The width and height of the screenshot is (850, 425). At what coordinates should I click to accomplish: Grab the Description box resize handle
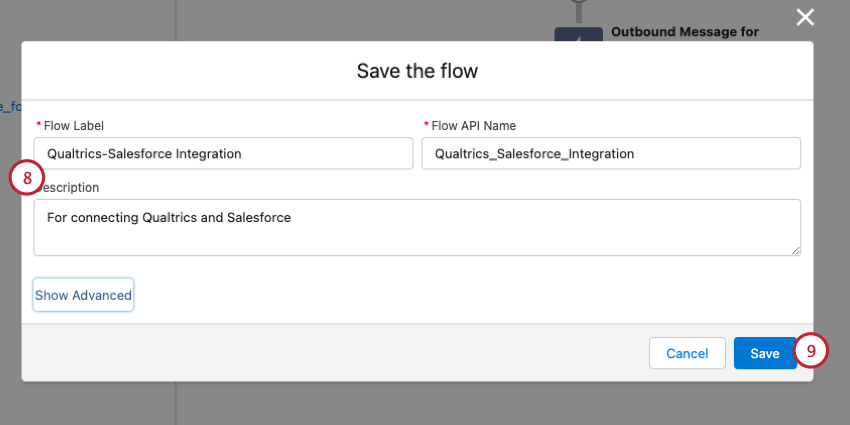click(795, 250)
